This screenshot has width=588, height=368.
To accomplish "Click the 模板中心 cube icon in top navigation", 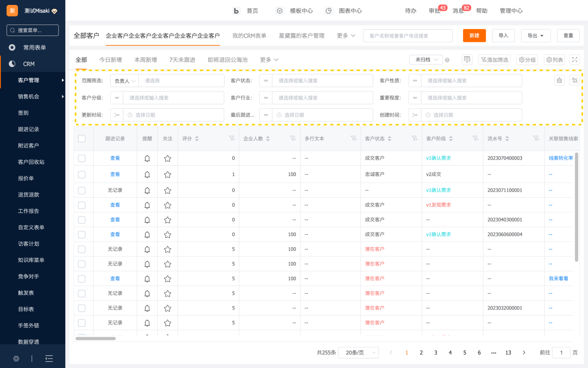I will click(280, 11).
